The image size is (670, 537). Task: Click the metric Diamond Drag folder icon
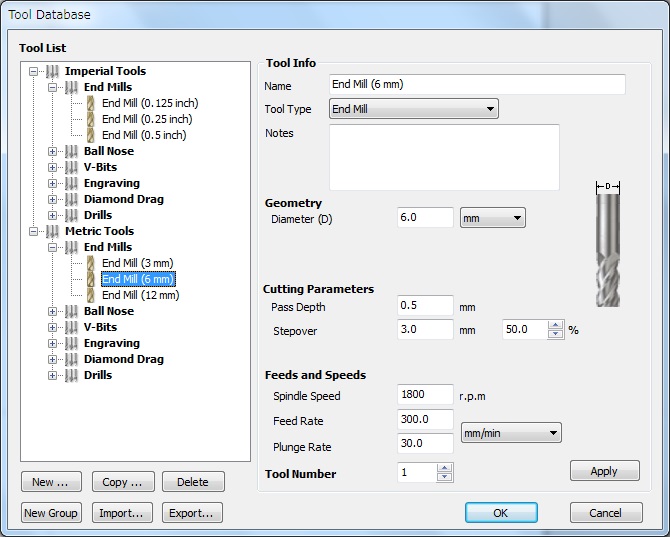coord(72,359)
